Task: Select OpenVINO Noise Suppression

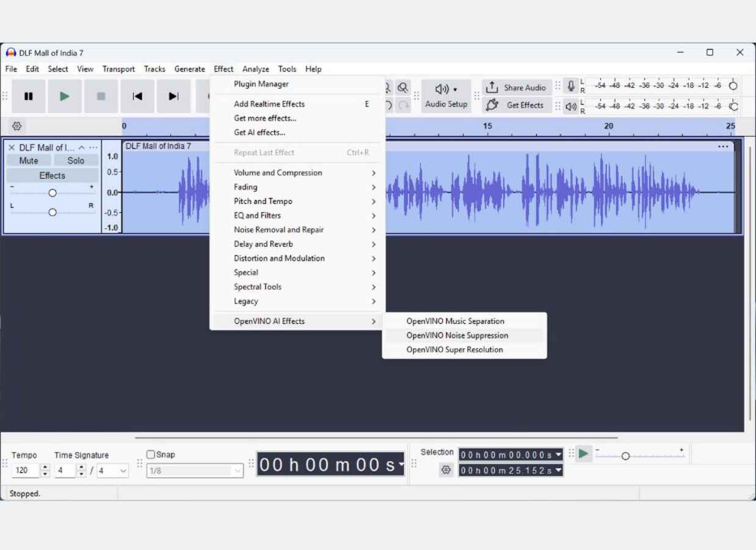Action: (x=457, y=335)
